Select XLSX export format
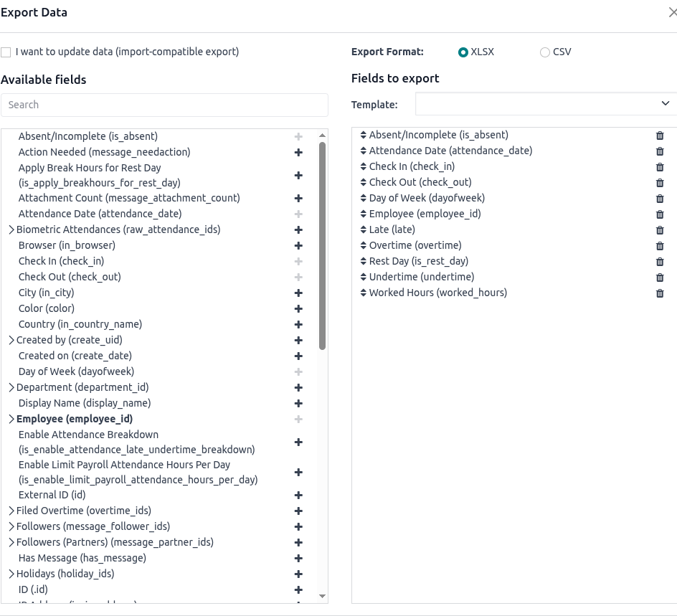This screenshot has height=616, width=677. point(463,52)
